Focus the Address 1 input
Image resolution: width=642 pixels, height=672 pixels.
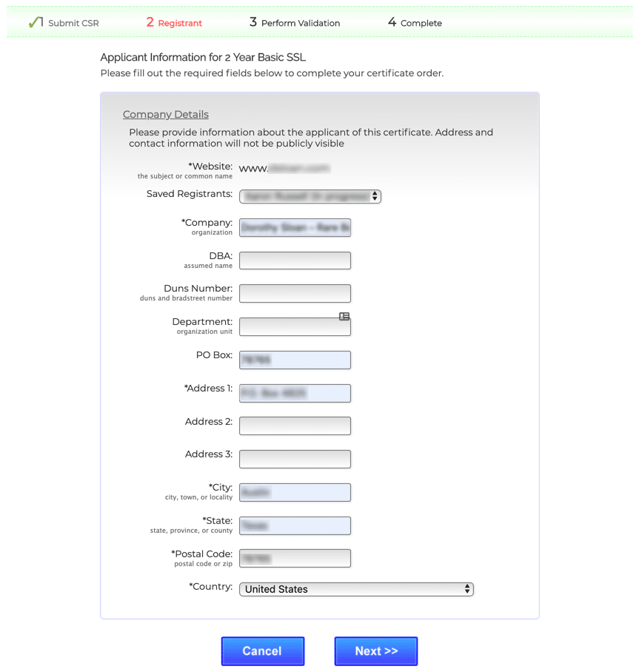pyautogui.click(x=295, y=393)
